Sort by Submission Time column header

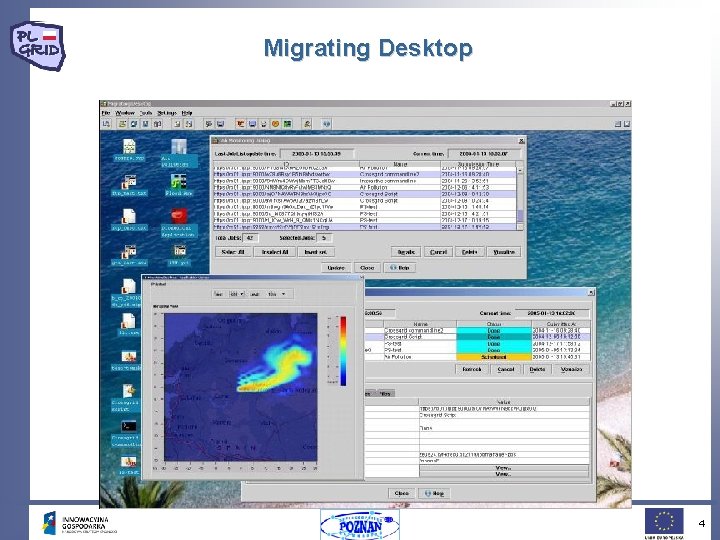478,164
